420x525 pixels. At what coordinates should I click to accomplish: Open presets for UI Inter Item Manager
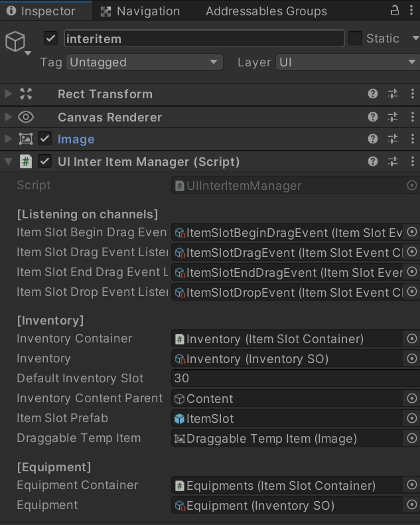pos(393,162)
